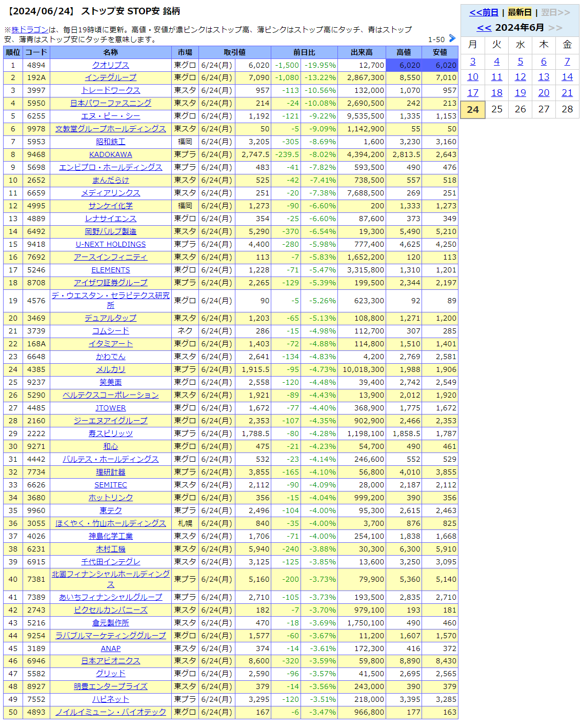580x728 pixels.
Task: Open the イタミアート stock link
Action: click(111, 344)
